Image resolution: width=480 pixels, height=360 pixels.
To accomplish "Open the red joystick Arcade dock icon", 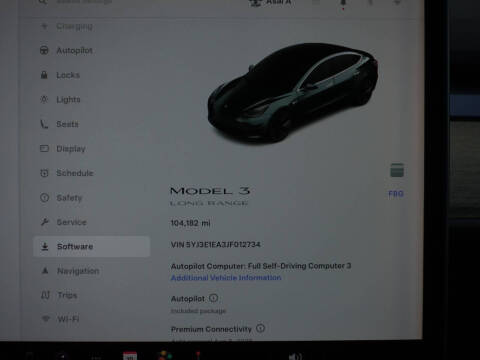I will point(198,355).
